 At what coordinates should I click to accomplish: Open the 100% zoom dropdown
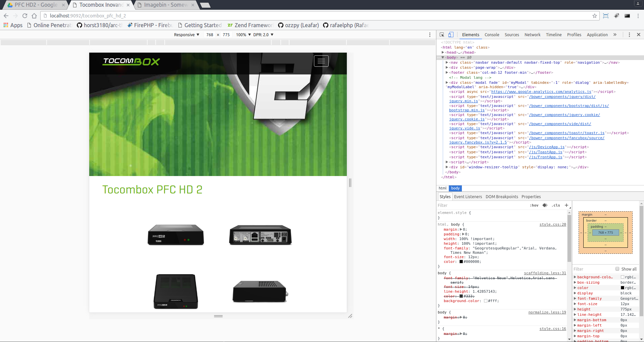coord(244,35)
